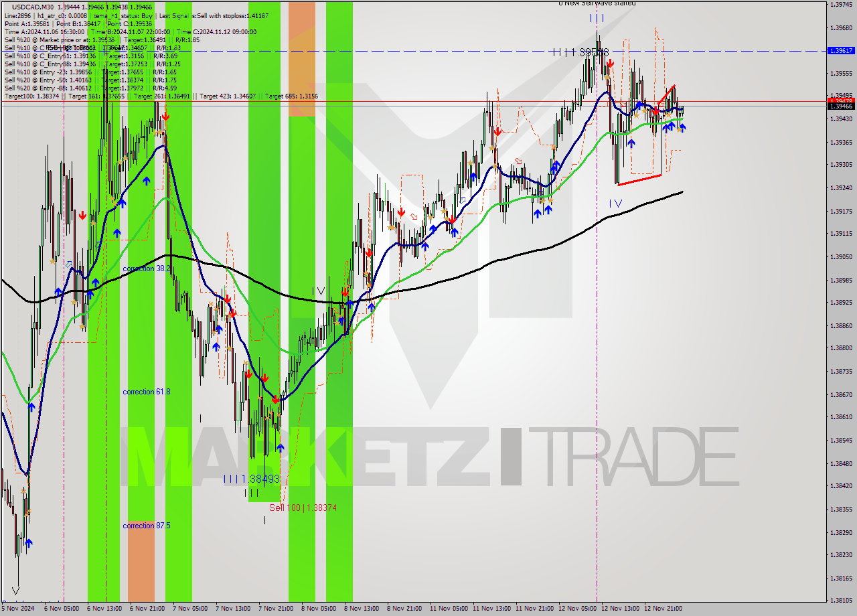This screenshot has height=616, width=857.
Task: Click the '6 Nov 13:00' time axis label
Action: coord(104,609)
